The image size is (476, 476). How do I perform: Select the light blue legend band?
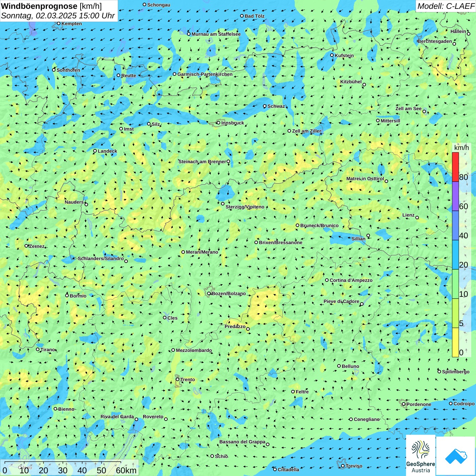pos(455,255)
